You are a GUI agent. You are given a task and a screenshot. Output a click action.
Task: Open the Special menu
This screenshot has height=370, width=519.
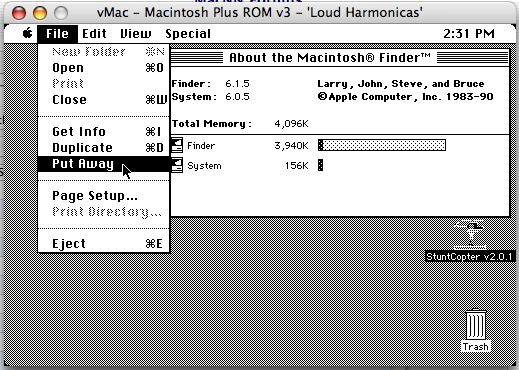point(188,34)
